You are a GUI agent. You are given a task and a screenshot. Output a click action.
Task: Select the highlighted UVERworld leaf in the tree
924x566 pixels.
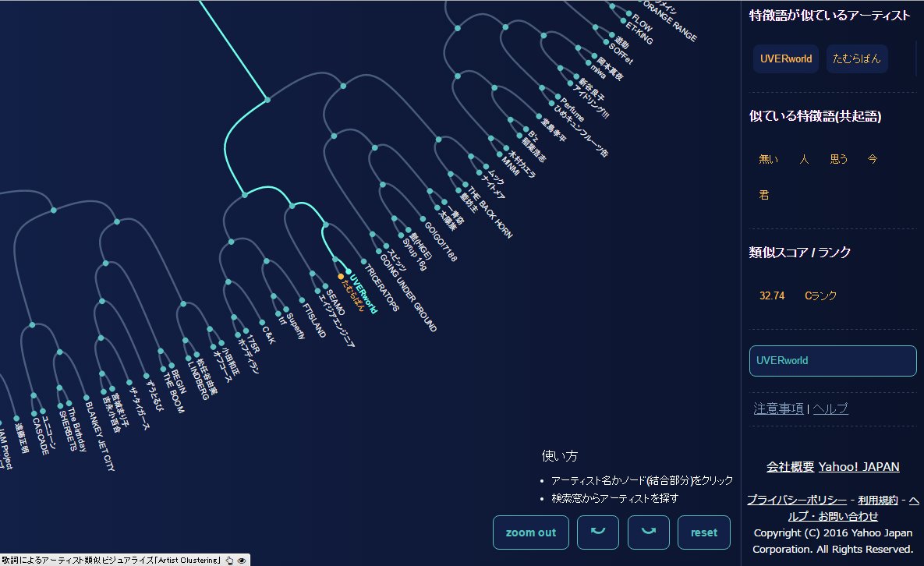coord(363,293)
